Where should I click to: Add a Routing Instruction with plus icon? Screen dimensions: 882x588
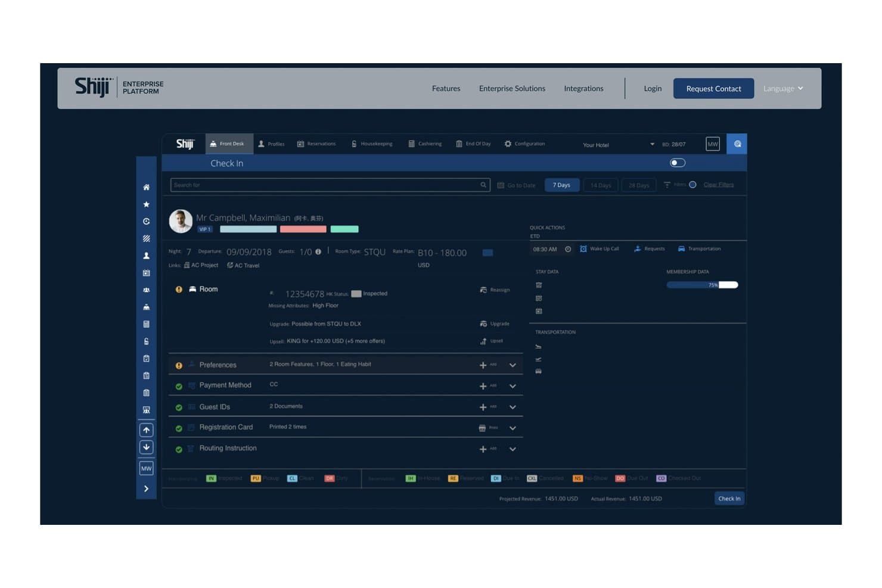point(483,449)
